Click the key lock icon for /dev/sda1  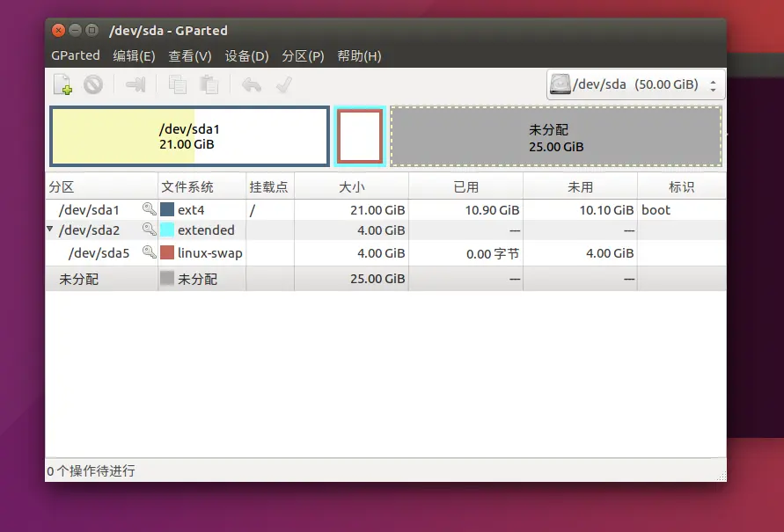pos(149,208)
